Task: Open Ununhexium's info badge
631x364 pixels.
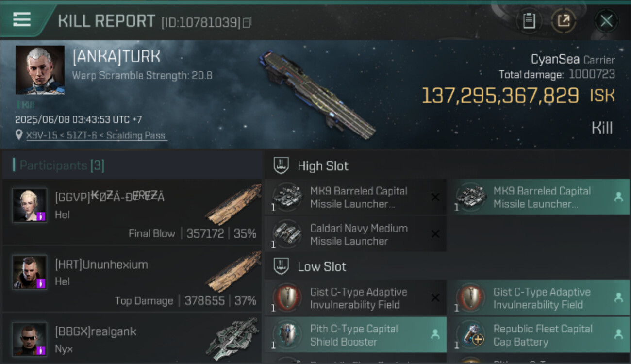Action: pos(41,283)
